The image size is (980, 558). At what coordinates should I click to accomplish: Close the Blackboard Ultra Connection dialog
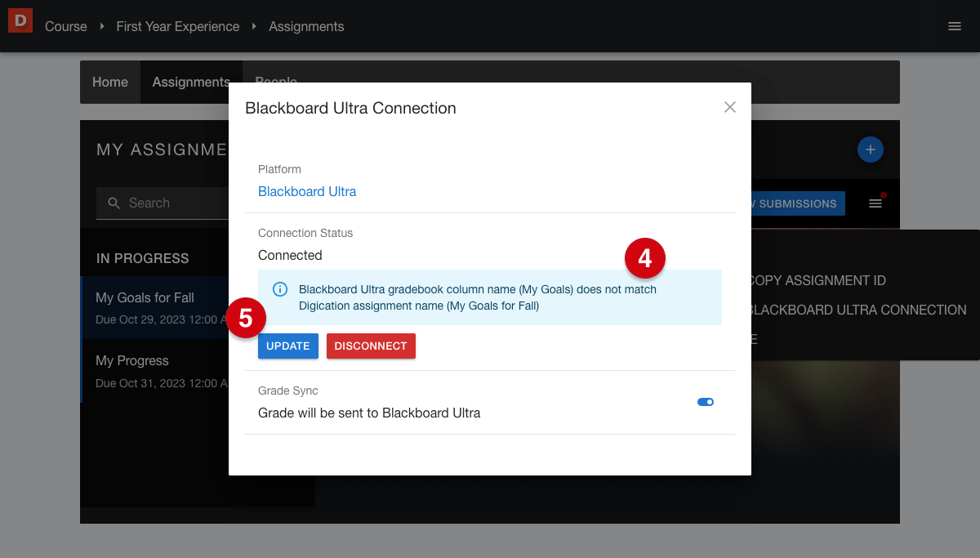tap(730, 107)
